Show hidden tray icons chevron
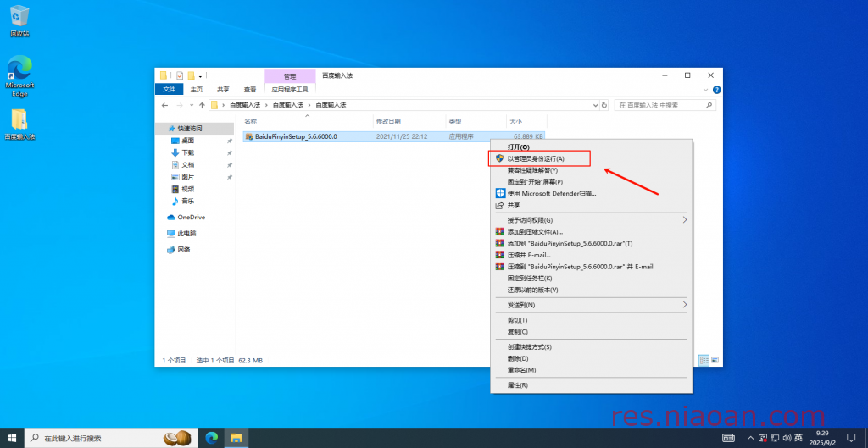Screen dimensions: 868x448 click(751, 438)
